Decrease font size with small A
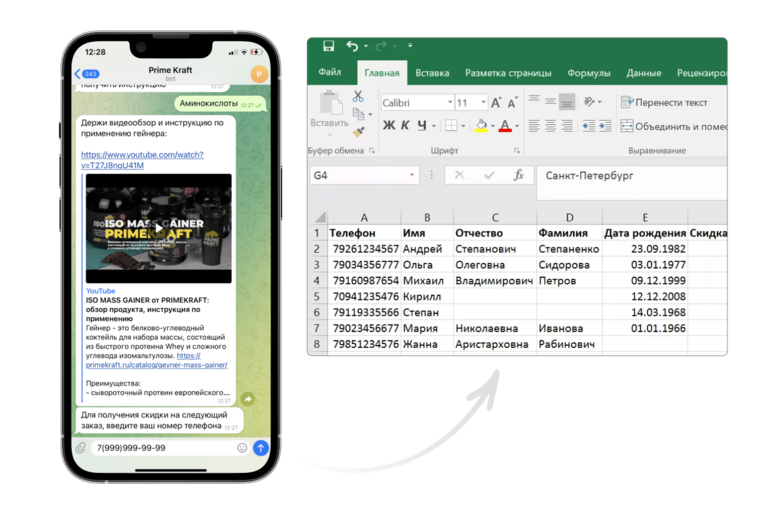This screenshot has height=506, width=760. click(512, 103)
